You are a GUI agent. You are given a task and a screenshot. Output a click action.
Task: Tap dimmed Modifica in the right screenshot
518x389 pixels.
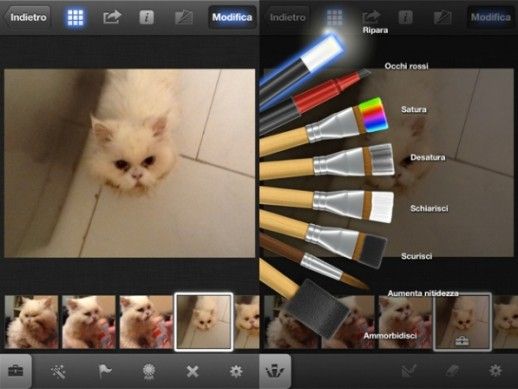pyautogui.click(x=491, y=17)
